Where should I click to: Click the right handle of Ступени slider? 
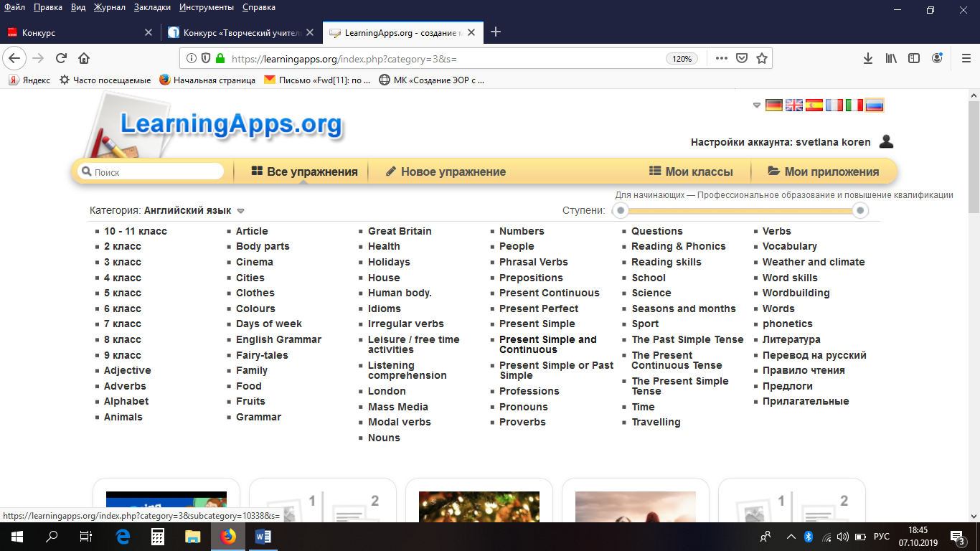coord(860,211)
